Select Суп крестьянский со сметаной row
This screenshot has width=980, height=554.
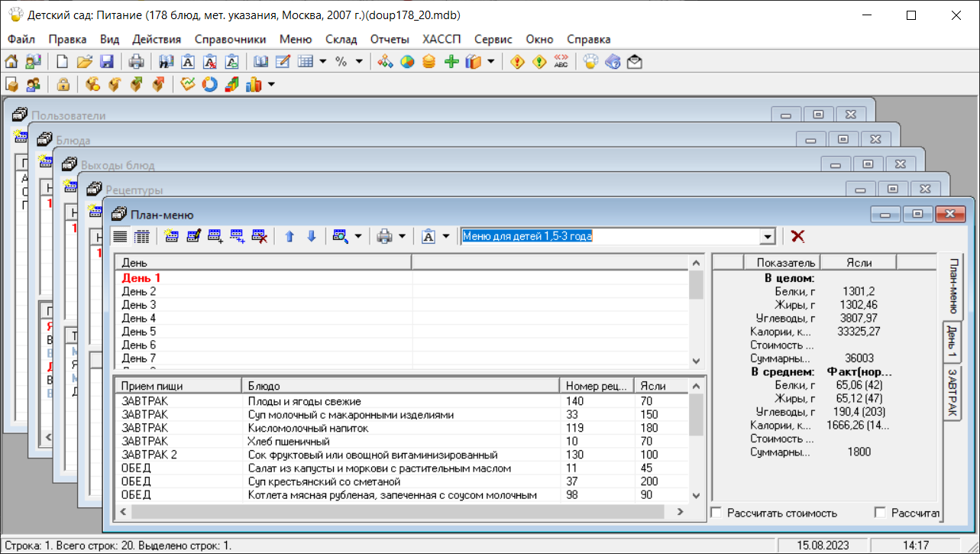[403, 482]
